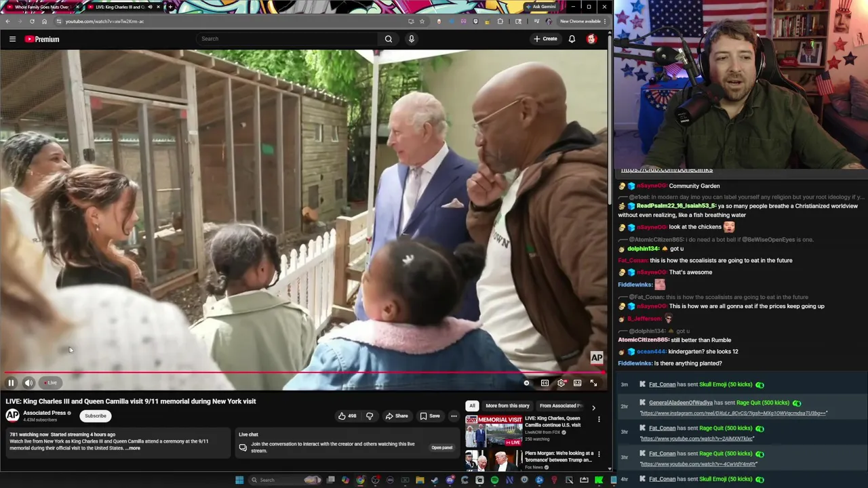Open Ask Gemini in Chrome

click(540, 7)
